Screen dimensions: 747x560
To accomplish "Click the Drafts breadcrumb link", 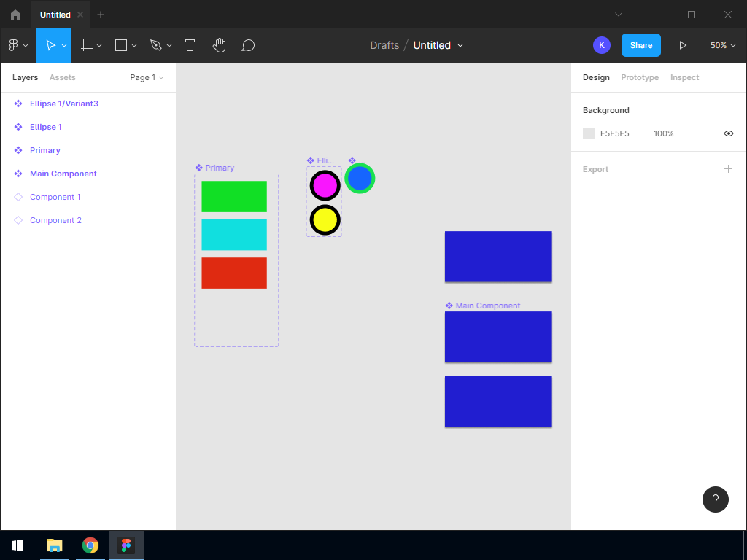I will (x=384, y=45).
